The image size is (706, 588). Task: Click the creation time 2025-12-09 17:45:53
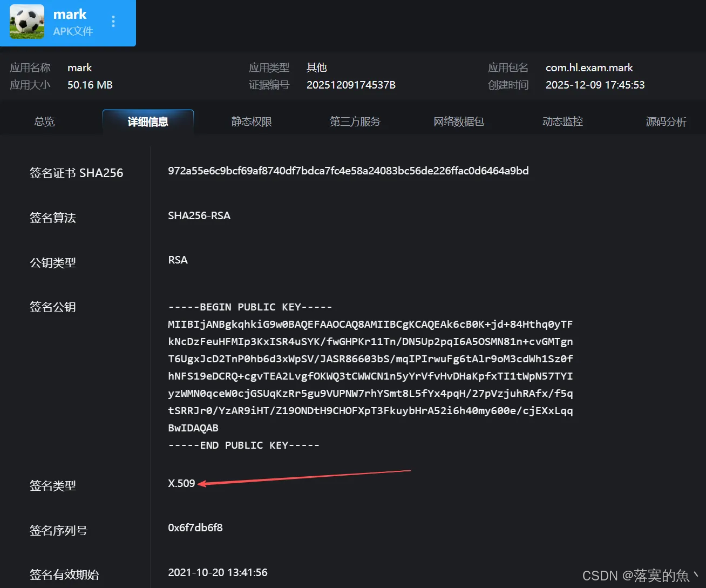pos(595,85)
